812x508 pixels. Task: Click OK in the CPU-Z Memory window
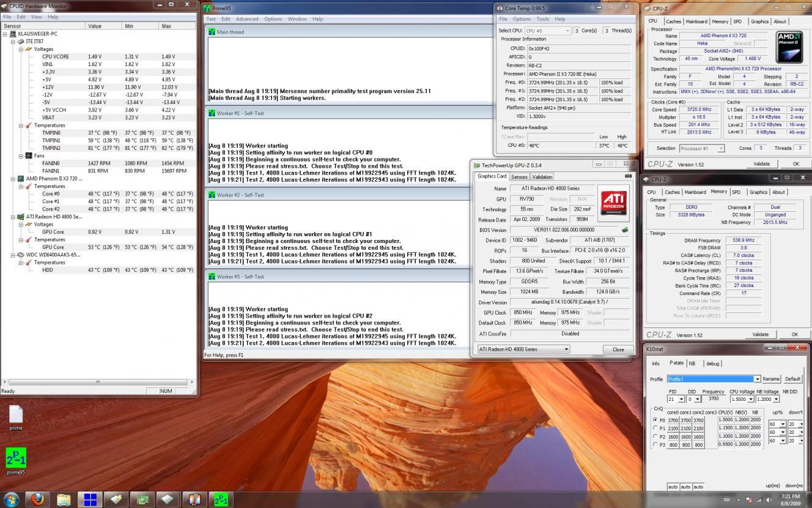tap(795, 335)
